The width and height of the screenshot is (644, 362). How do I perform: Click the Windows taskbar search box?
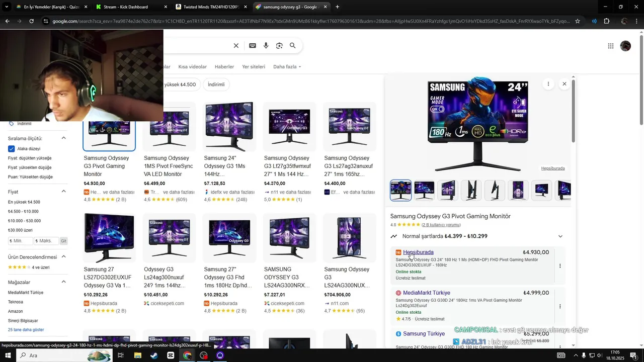[x=64, y=355]
